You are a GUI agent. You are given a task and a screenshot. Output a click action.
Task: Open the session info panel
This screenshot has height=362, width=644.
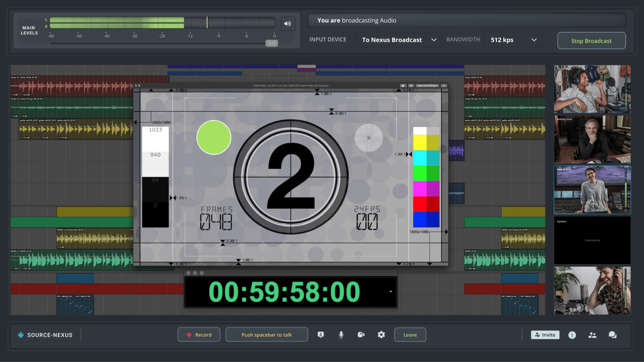coord(572,335)
